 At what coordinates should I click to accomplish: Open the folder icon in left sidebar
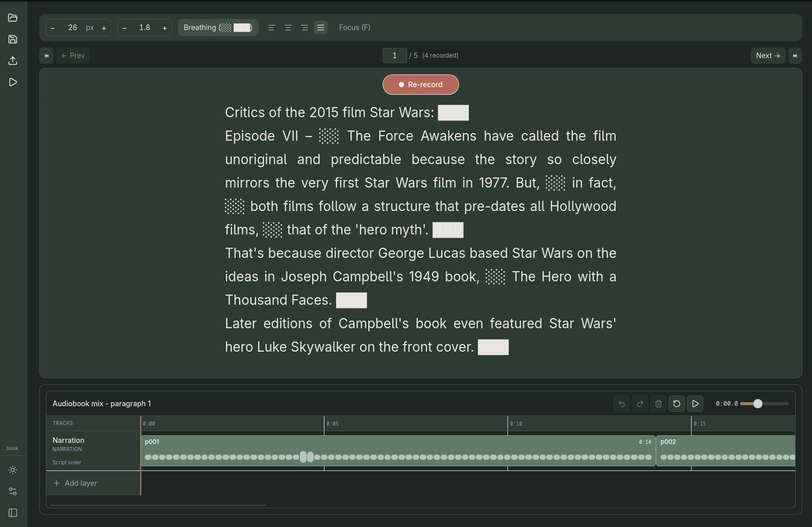[x=13, y=18]
